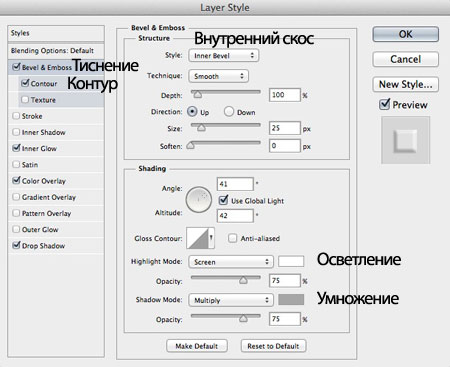
Task: Click the Depth value field showing 100
Action: pos(284,95)
